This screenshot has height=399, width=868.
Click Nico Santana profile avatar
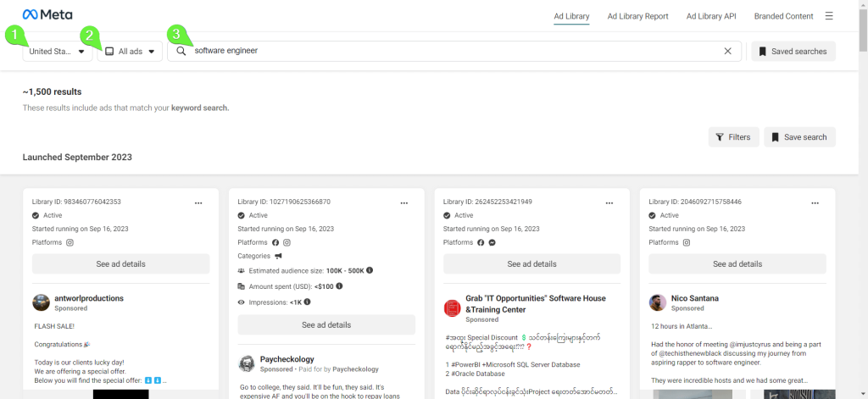[658, 302]
